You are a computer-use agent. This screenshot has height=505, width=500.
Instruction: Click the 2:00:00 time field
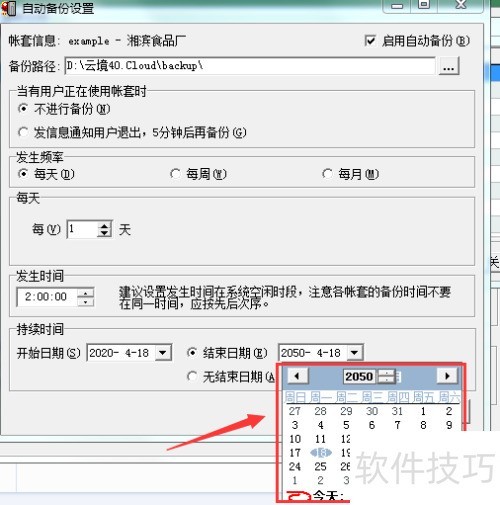(x=46, y=297)
